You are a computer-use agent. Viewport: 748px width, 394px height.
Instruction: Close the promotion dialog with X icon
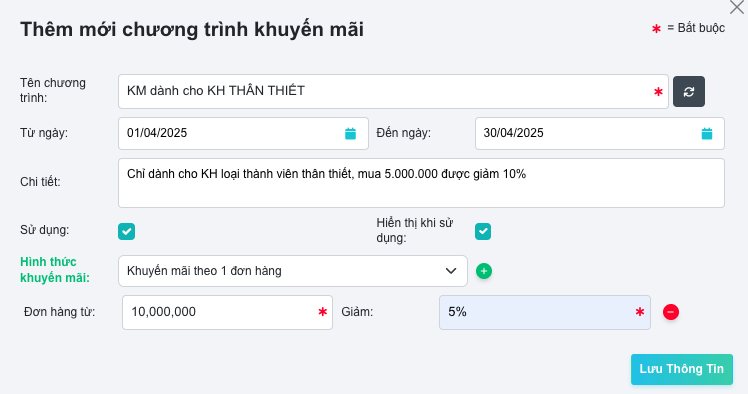(x=737, y=7)
